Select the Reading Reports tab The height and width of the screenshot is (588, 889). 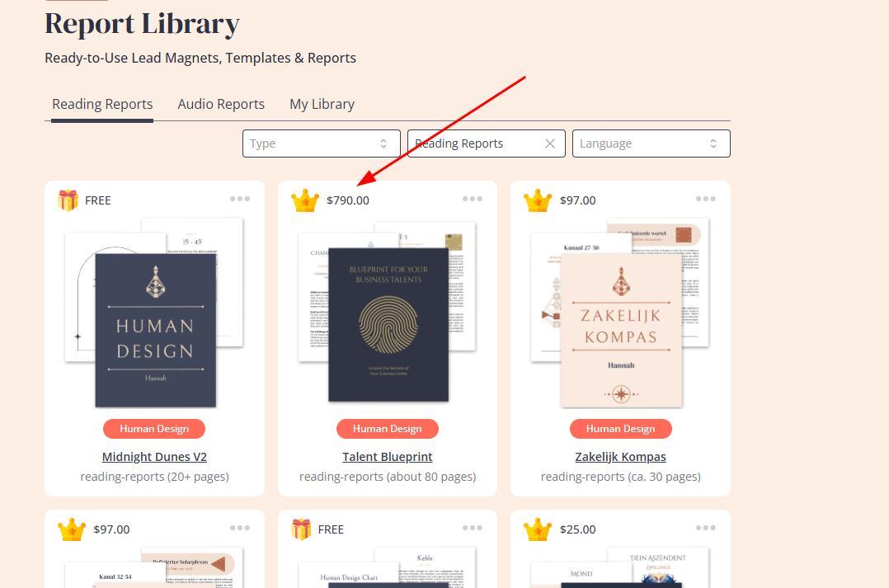tap(102, 104)
